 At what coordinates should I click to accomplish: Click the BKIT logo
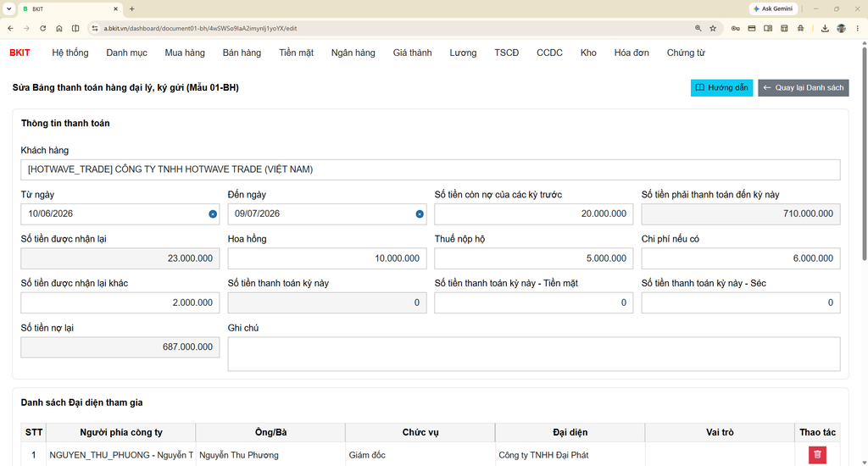click(19, 53)
